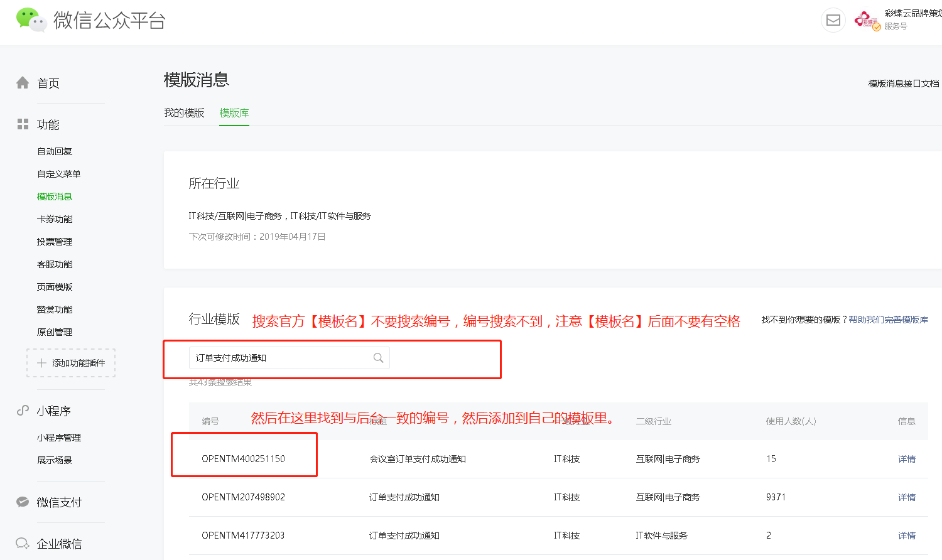This screenshot has width=942, height=560.
Task: Click the grid icon beside 功能
Action: click(23, 124)
